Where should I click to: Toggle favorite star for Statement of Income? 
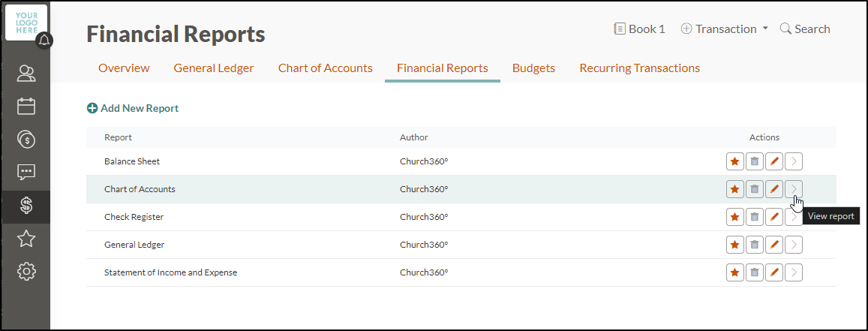click(734, 272)
